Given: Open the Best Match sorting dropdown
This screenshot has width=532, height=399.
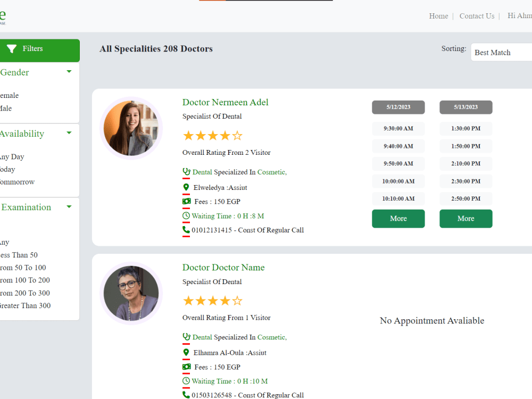Looking at the screenshot, I should tap(501, 52).
